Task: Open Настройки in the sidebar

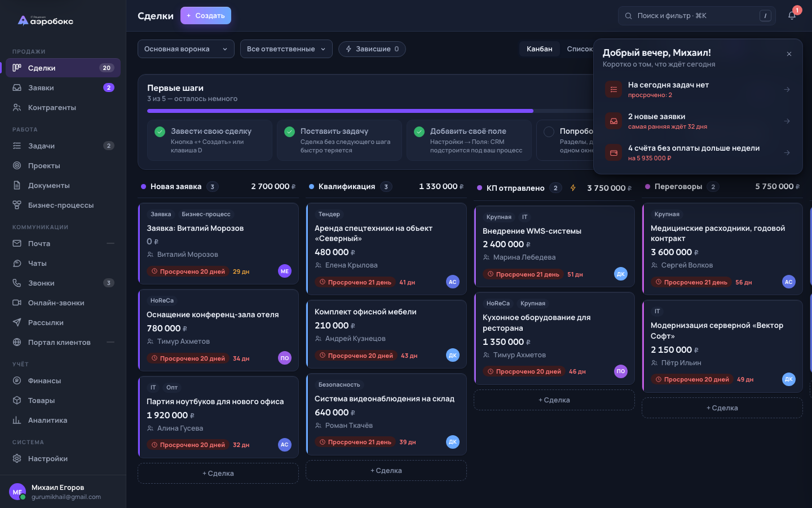Action: pyautogui.click(x=63, y=458)
